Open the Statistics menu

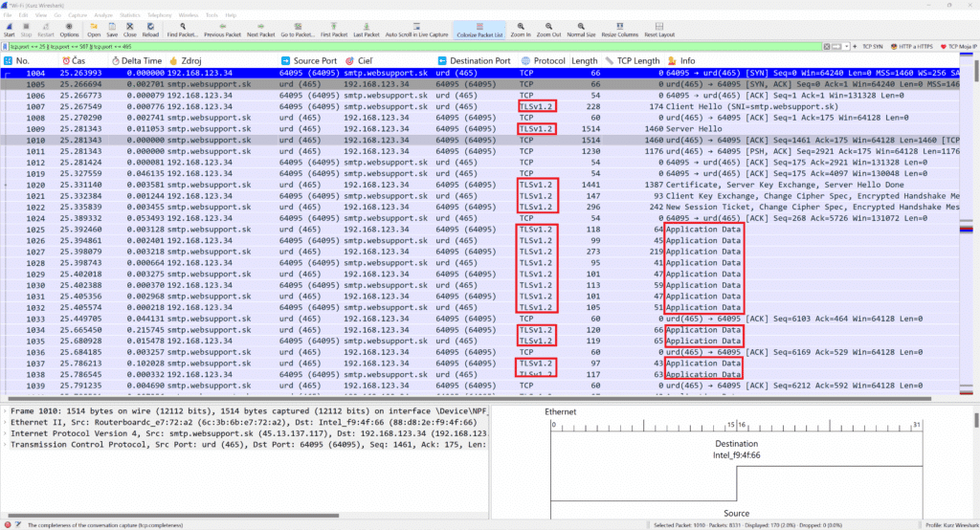coord(130,15)
